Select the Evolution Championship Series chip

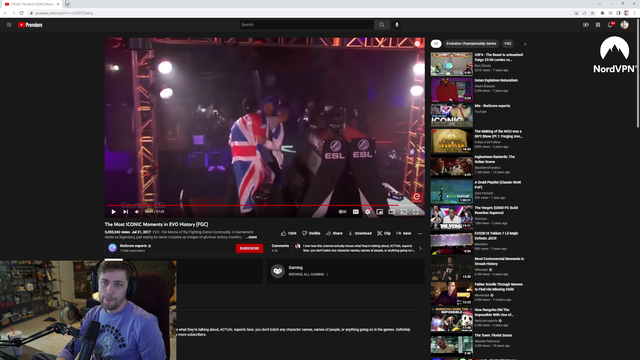coord(471,44)
